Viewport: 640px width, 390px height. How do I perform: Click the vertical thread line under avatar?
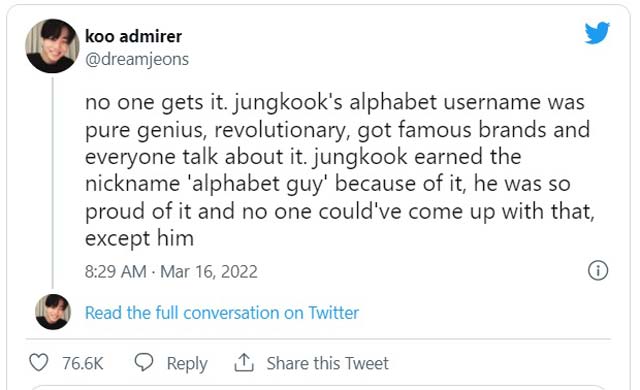tap(53, 183)
